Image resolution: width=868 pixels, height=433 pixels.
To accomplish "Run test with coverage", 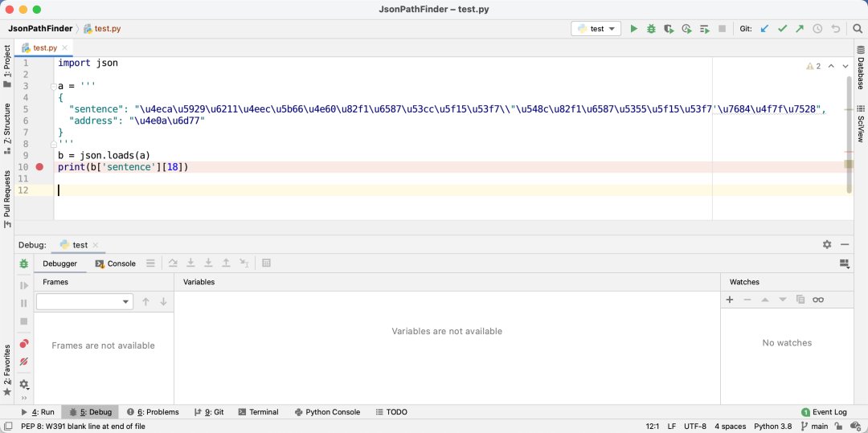I will [669, 28].
